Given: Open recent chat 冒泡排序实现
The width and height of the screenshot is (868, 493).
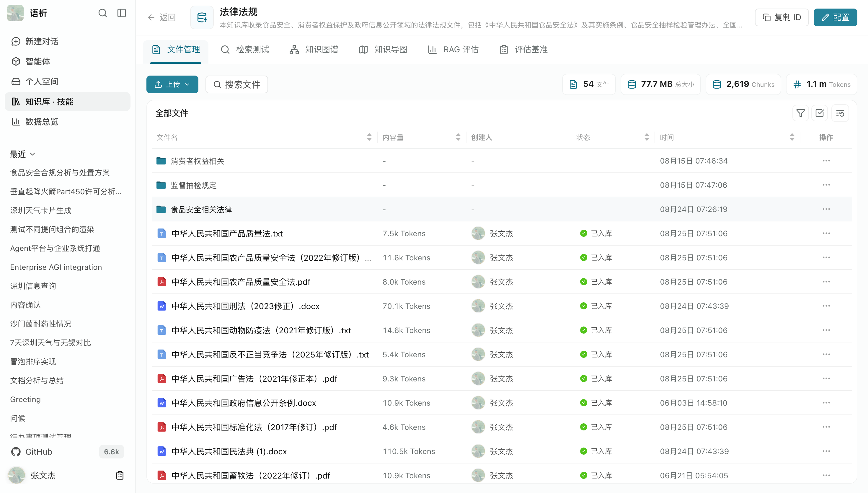Looking at the screenshot, I should [x=33, y=362].
